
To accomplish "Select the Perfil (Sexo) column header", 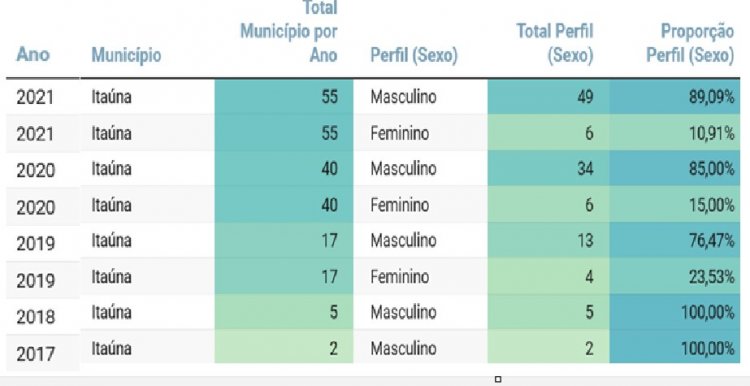I will (414, 55).
